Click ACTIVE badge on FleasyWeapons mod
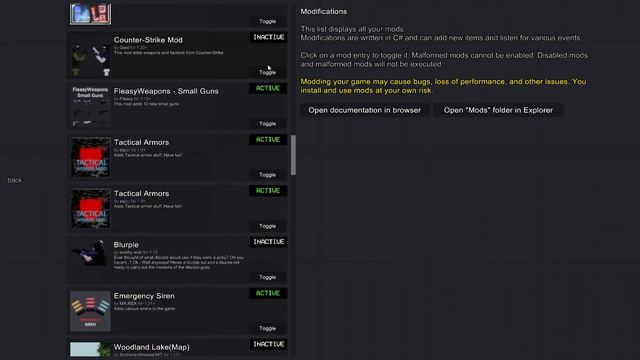 click(x=268, y=88)
